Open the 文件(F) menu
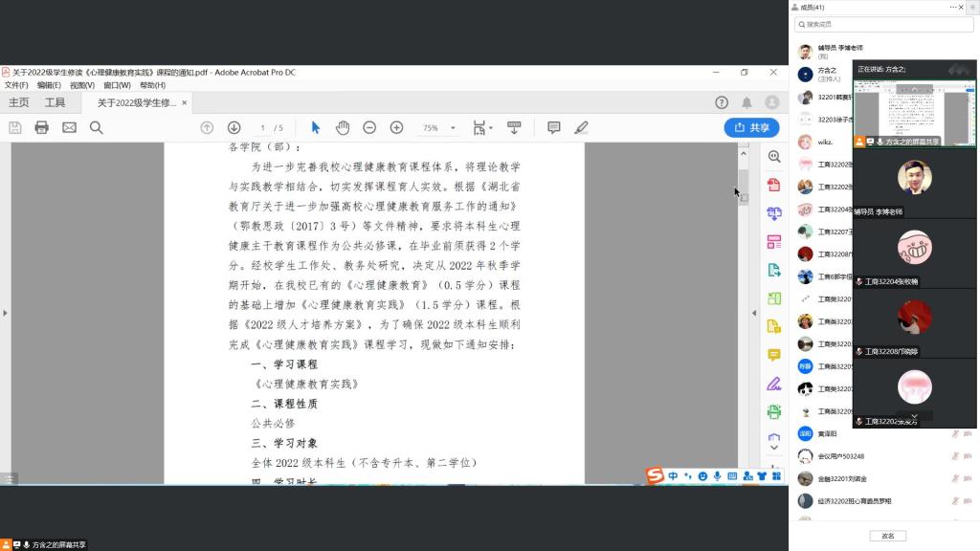 [16, 85]
